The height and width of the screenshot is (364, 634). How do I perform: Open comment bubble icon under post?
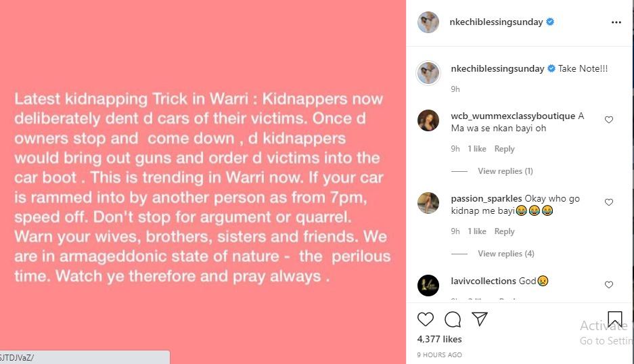453,319
